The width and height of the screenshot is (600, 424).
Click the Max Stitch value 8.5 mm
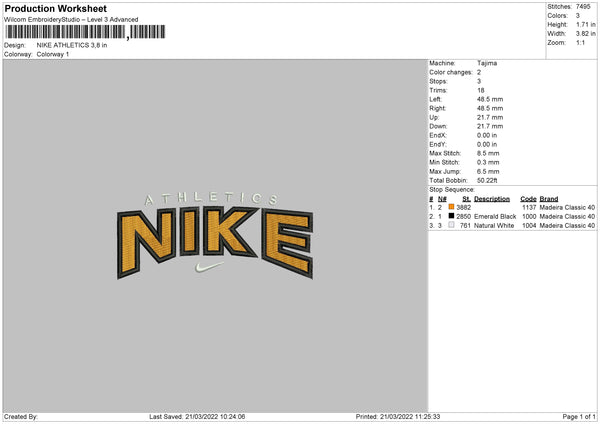tap(488, 153)
